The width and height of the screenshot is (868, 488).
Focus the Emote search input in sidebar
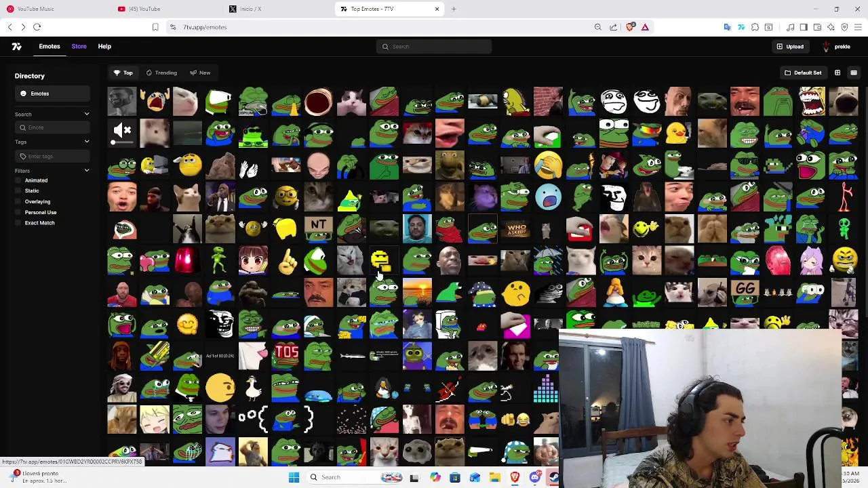tap(52, 127)
